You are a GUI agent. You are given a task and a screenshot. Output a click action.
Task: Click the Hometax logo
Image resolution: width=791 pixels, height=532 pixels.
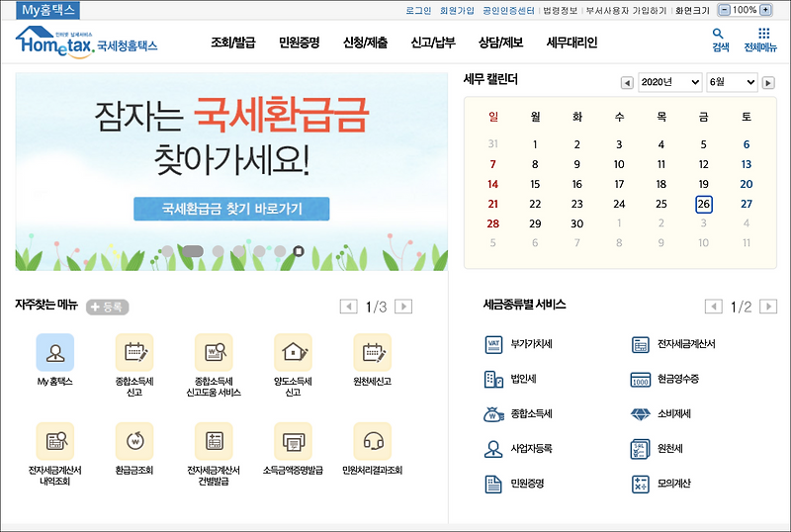(x=86, y=43)
